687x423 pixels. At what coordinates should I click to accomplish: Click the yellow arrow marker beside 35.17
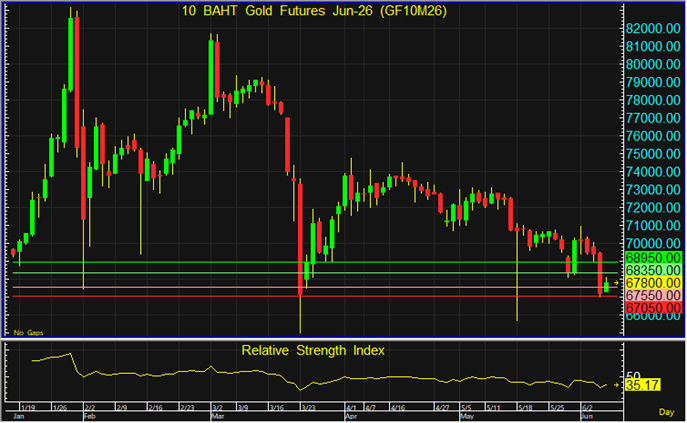616,385
